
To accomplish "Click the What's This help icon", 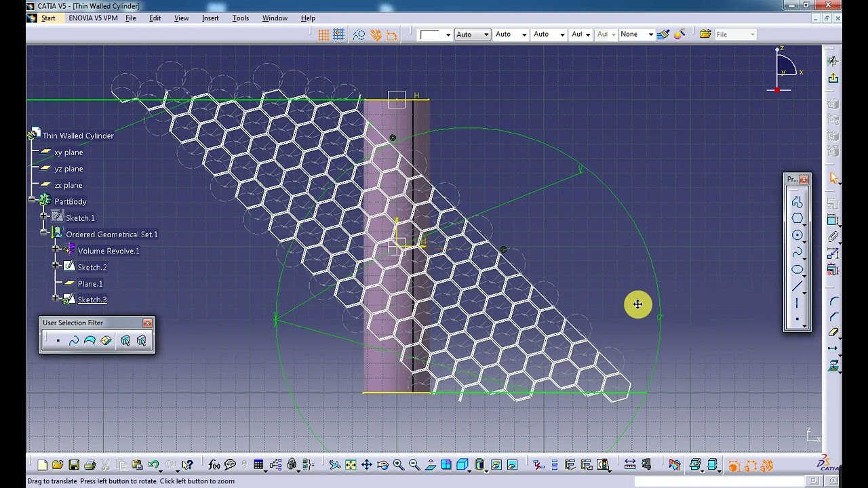I will coord(187,465).
